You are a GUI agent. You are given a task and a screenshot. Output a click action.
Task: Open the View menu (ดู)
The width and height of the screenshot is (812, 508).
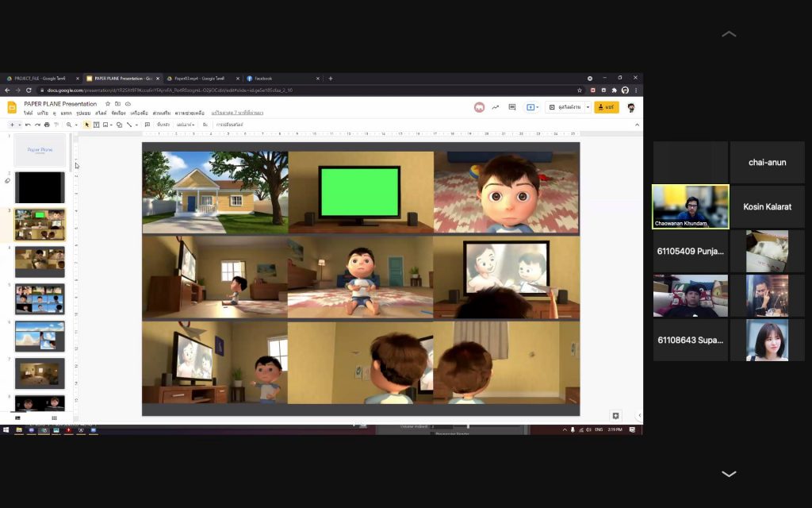pyautogui.click(x=55, y=113)
